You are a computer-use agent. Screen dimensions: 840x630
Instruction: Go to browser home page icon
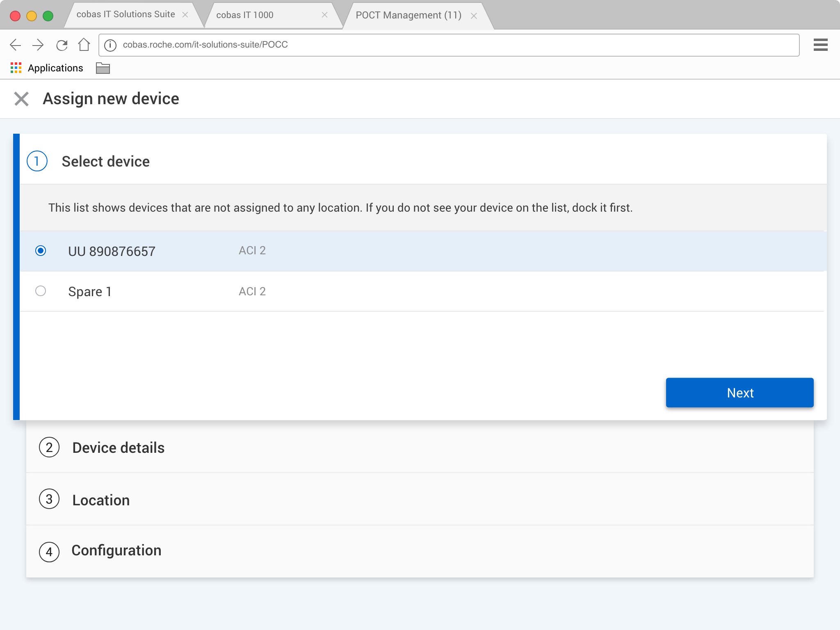tap(84, 44)
